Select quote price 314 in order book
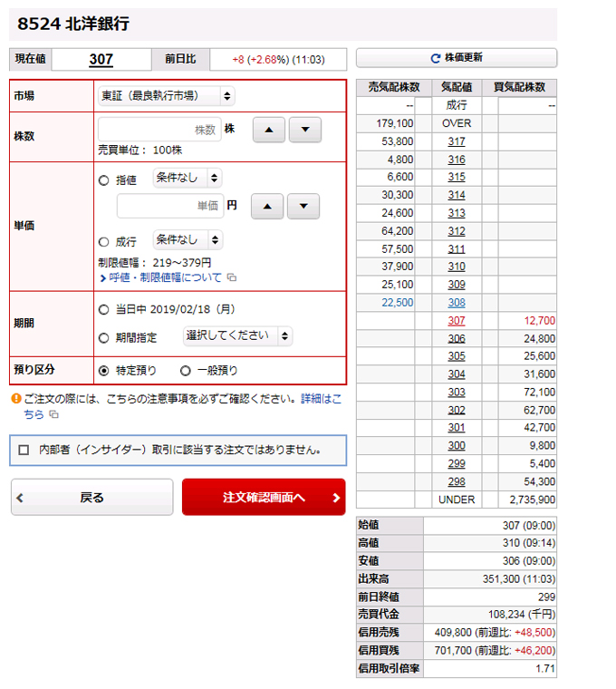This screenshot has width=616, height=689. (x=457, y=195)
